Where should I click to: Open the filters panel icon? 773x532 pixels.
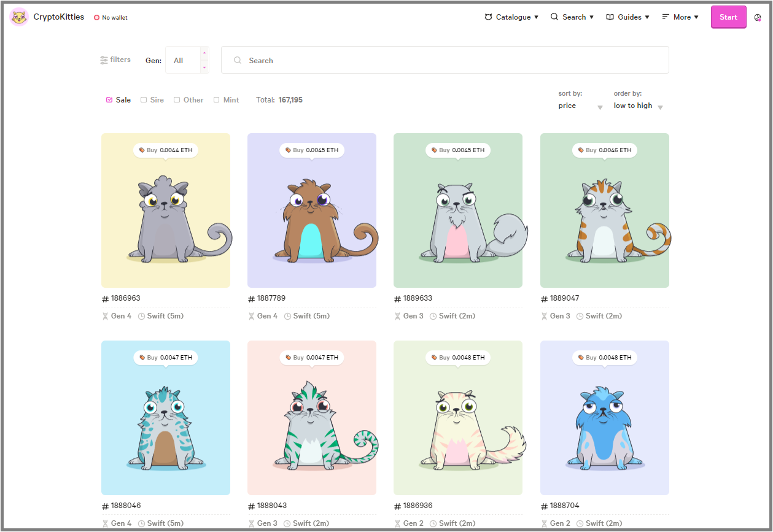pos(104,60)
